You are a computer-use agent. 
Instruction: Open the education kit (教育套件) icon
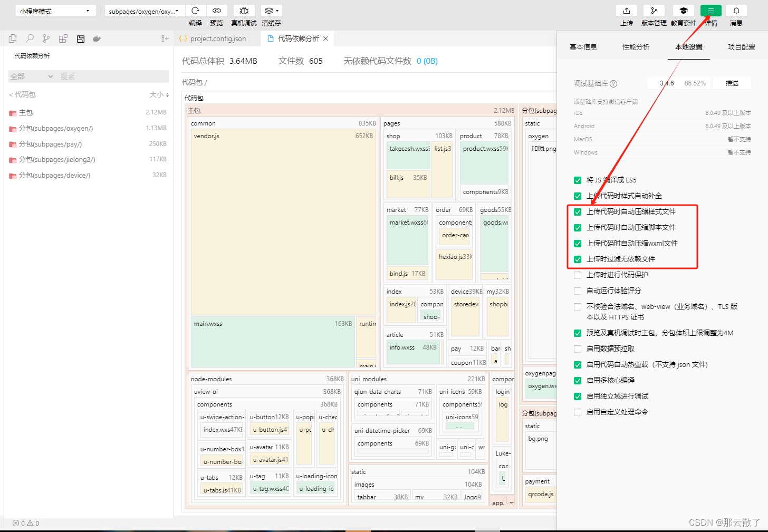684,11
